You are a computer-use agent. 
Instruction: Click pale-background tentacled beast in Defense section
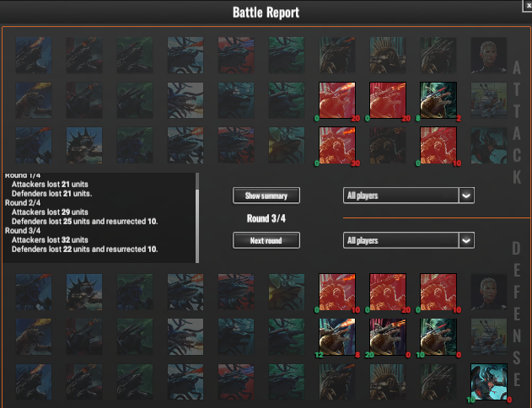pyautogui.click(x=185, y=337)
